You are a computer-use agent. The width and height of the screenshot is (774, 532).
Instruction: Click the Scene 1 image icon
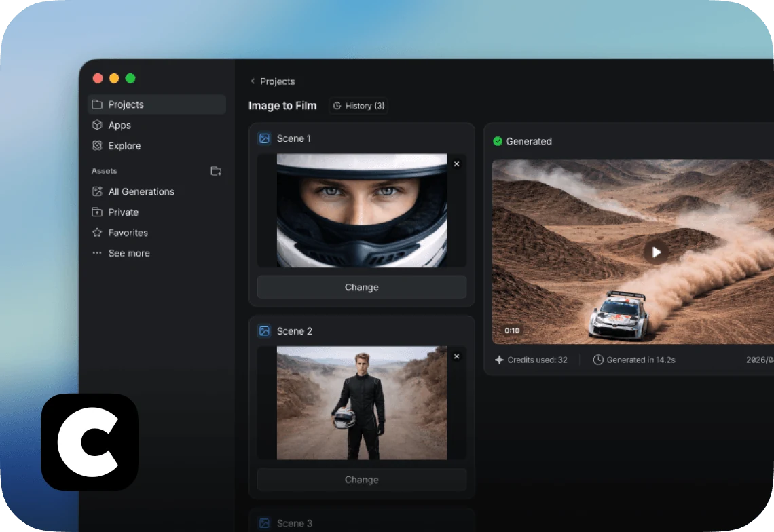pos(265,138)
